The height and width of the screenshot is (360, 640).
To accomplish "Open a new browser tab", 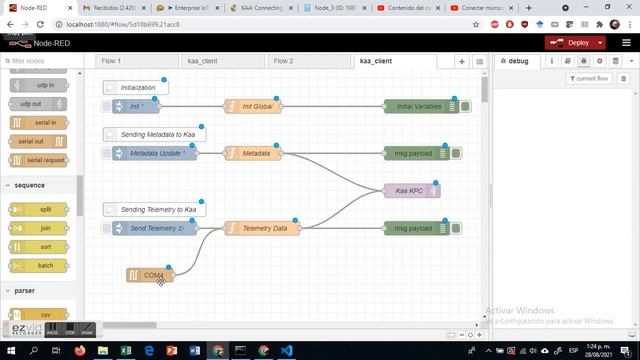I will [x=529, y=8].
